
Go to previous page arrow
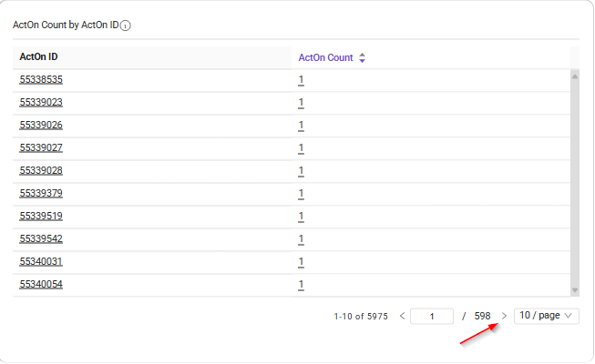(x=403, y=316)
